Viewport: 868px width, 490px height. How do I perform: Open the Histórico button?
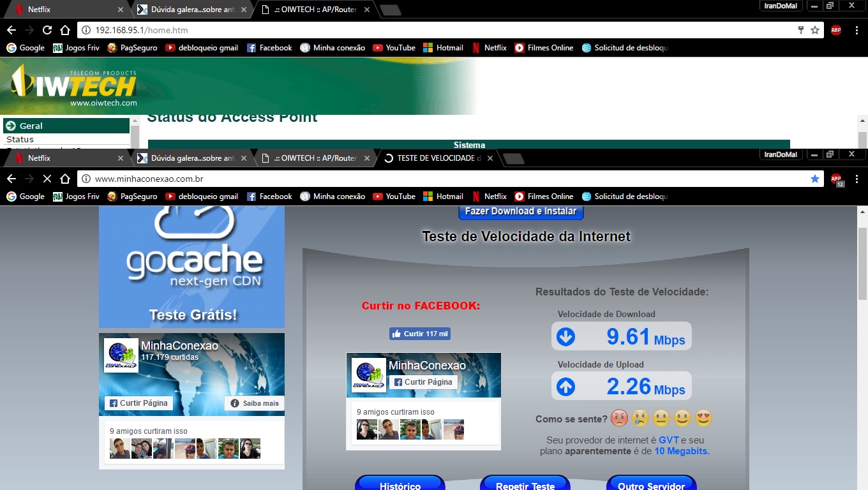(400, 484)
